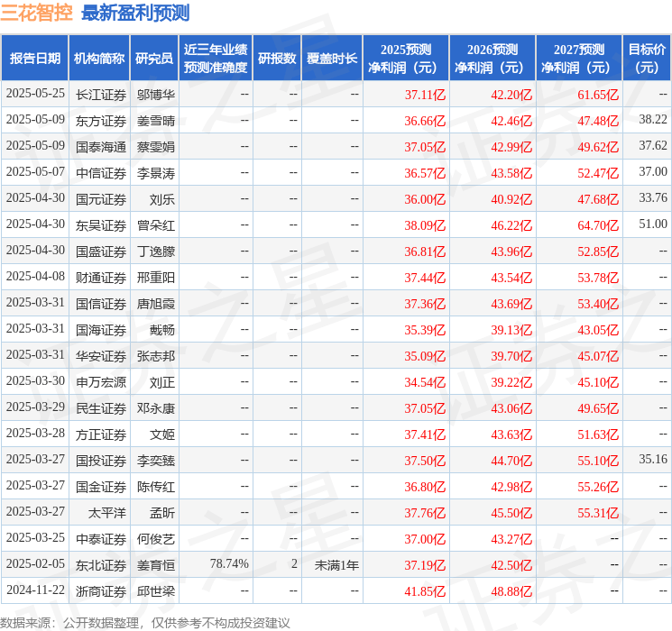The height and width of the screenshot is (631, 672).
Task: Click the date 2024-11-22
Action: [35, 590]
